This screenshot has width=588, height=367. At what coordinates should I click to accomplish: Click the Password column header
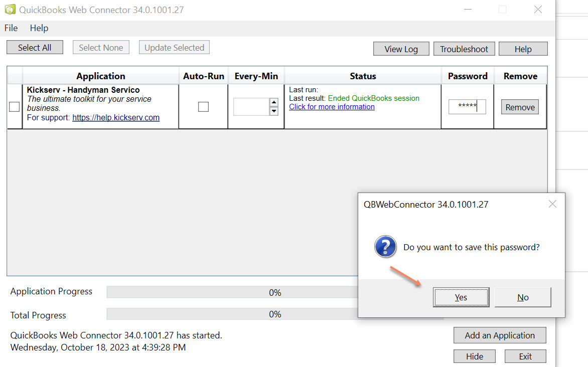(x=468, y=76)
